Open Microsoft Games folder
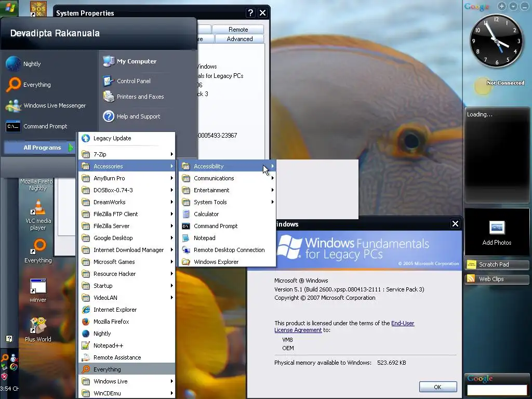This screenshot has width=532, height=399. click(127, 262)
